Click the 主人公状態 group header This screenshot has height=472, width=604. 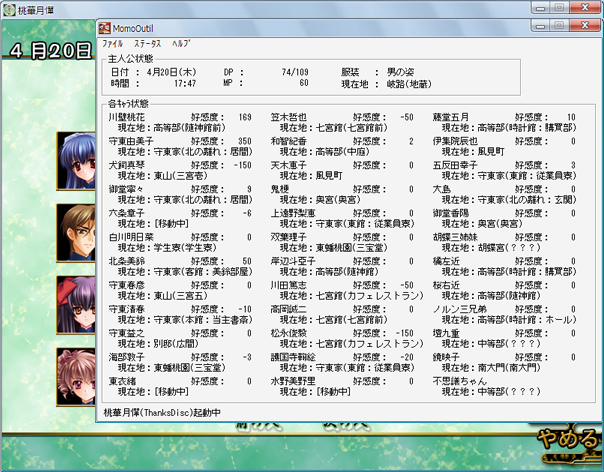coord(127,61)
